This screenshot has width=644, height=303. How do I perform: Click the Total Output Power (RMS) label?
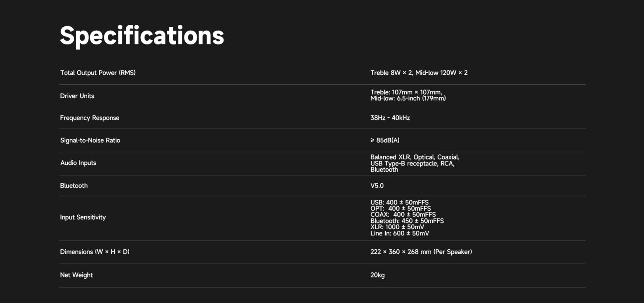pos(98,73)
